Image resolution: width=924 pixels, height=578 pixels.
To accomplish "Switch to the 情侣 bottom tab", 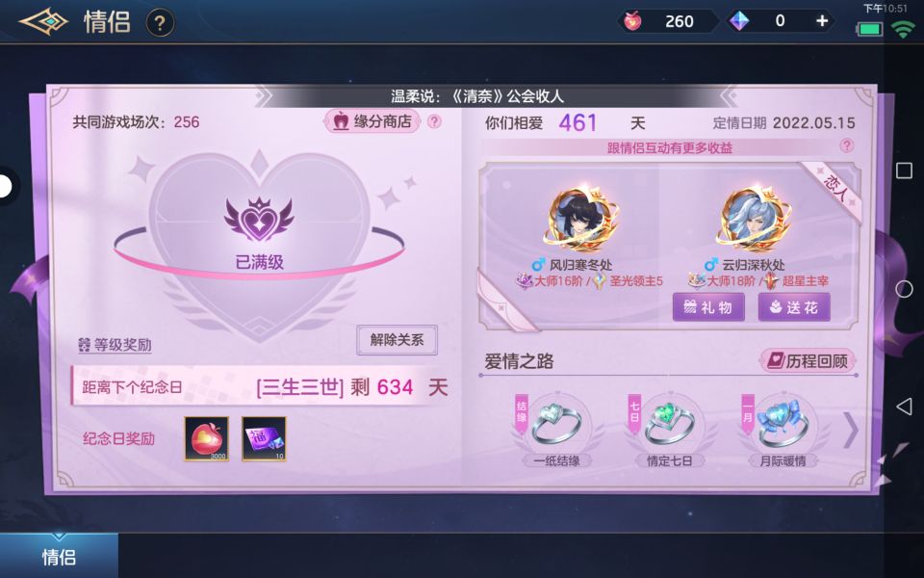I will pos(59,556).
